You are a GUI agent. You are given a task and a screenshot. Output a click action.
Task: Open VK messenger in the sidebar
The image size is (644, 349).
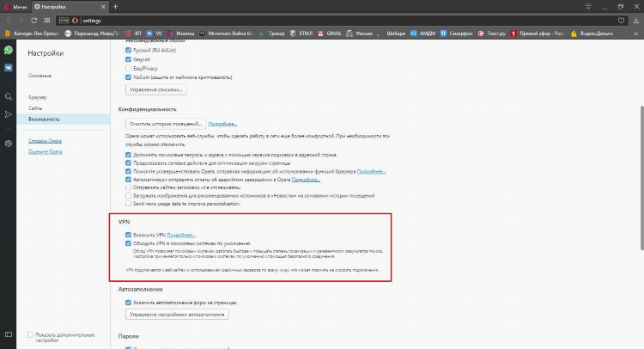9,68
